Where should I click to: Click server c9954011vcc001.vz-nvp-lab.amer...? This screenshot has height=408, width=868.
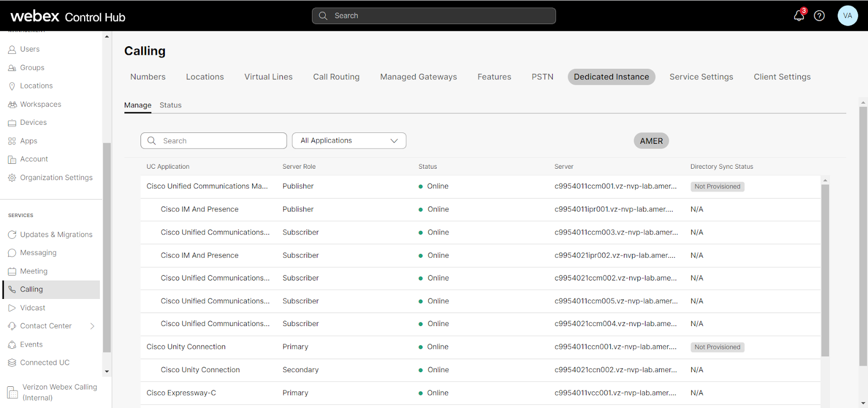coord(615,393)
